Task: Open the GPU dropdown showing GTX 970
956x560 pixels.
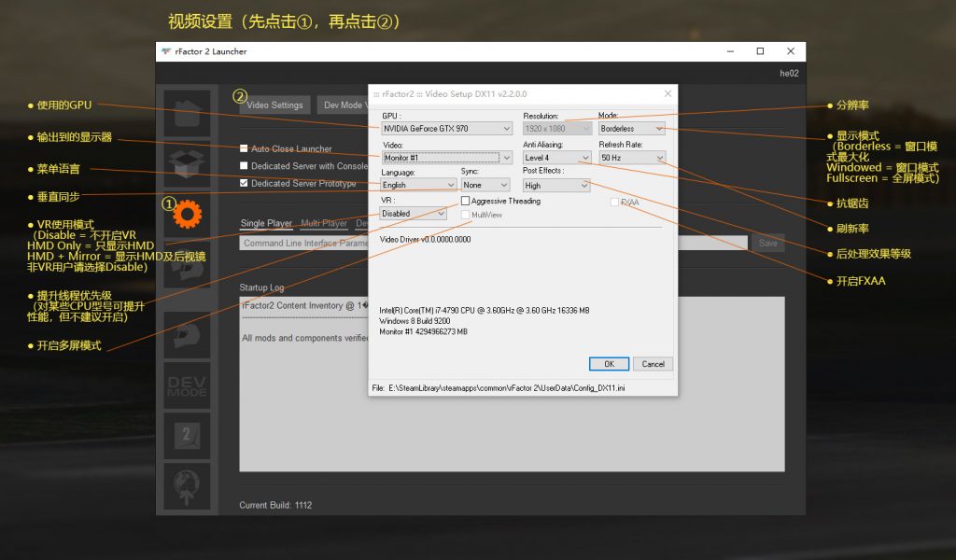Action: coord(447,129)
